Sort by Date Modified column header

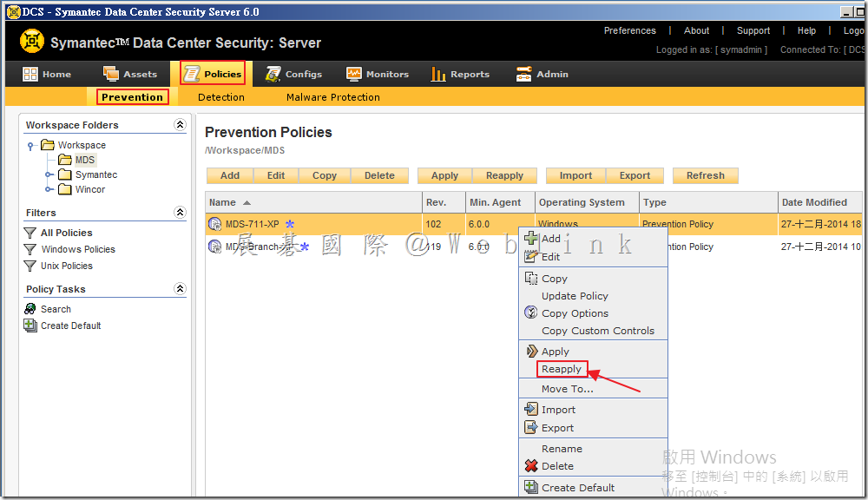pyautogui.click(x=820, y=202)
